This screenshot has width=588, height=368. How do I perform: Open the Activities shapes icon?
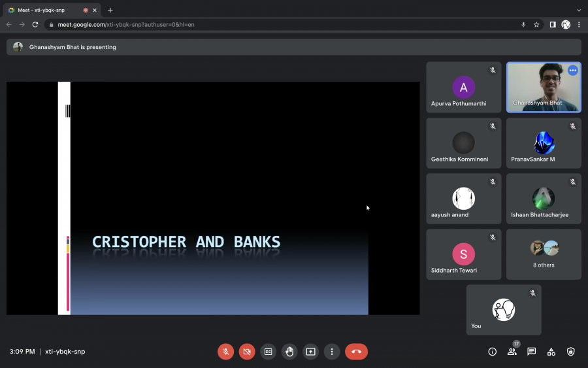551,352
